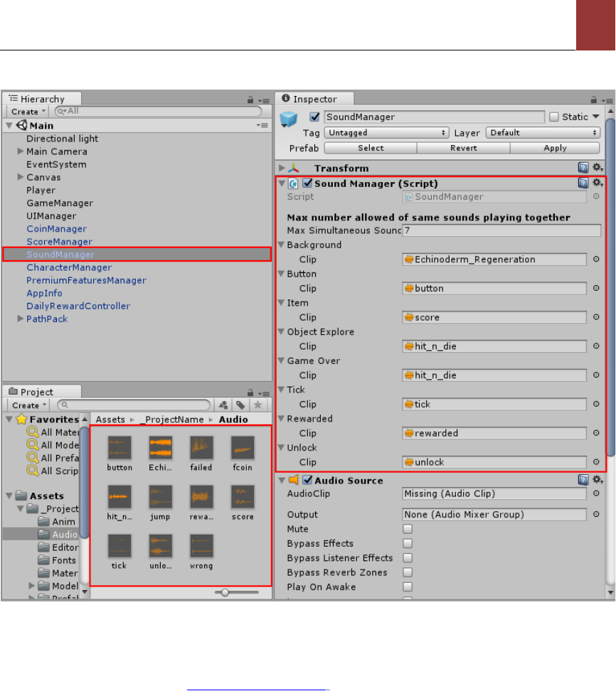Open the Static dropdown arrow

pos(595,117)
